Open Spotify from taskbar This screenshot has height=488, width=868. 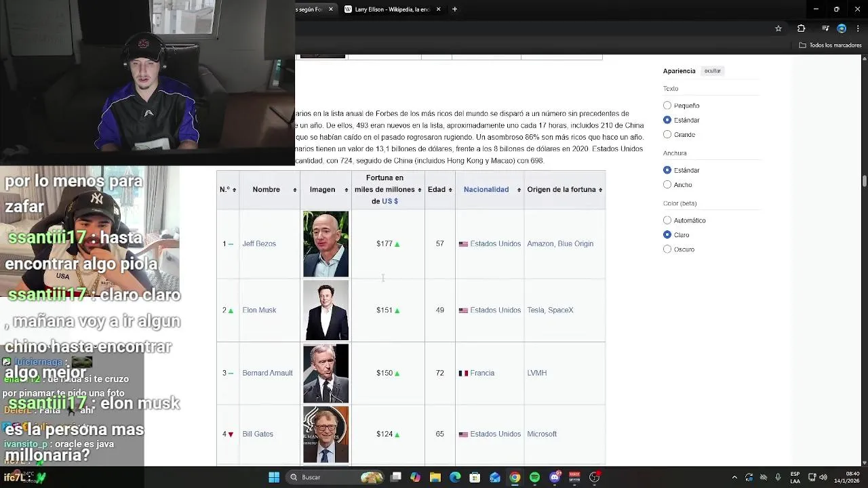(535, 477)
